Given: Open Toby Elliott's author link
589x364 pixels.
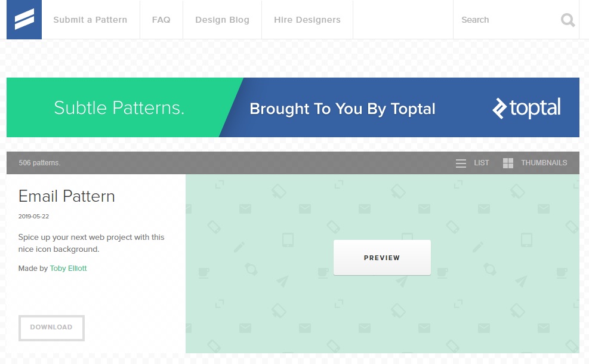Looking at the screenshot, I should pyautogui.click(x=69, y=268).
